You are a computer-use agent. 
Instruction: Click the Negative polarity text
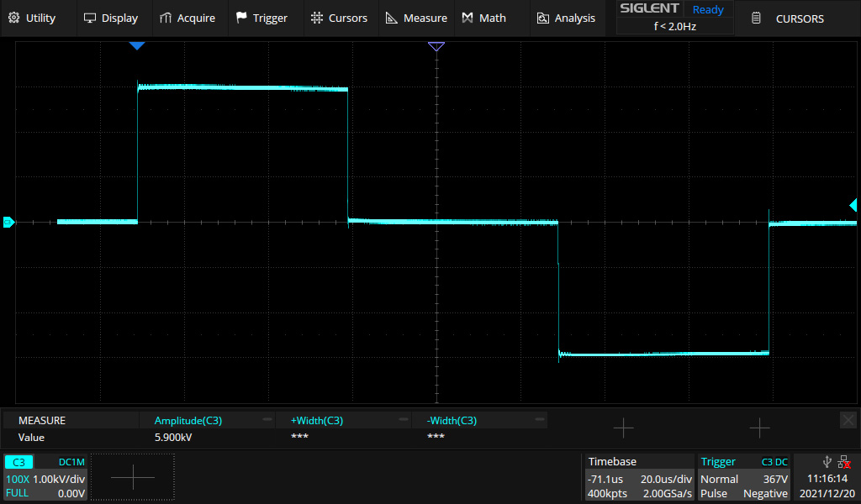coord(765,494)
